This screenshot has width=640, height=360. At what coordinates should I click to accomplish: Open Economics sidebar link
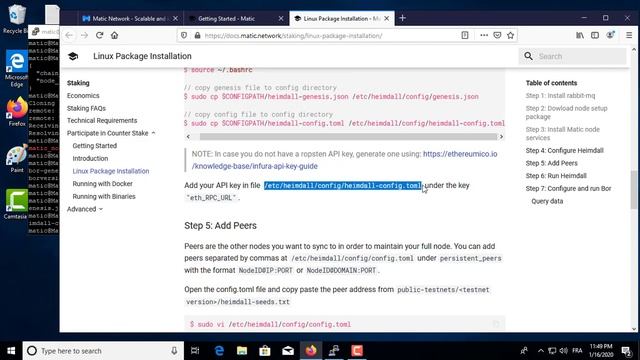click(83, 96)
